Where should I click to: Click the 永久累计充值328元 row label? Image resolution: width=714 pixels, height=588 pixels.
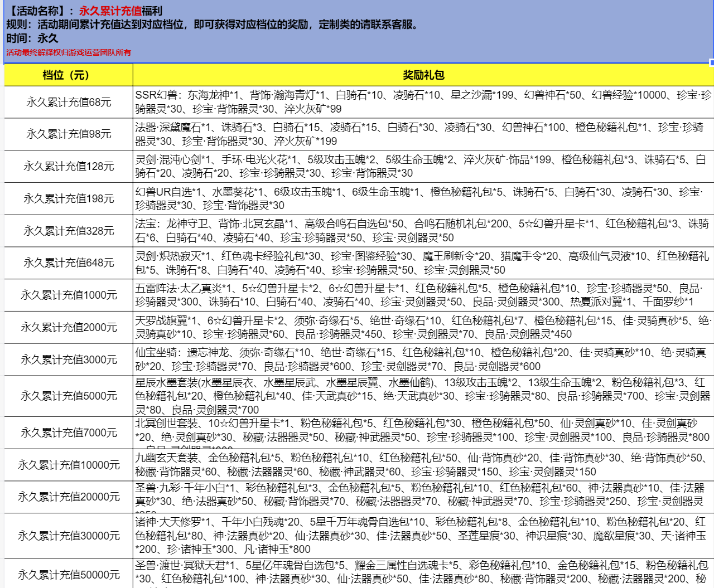[68, 231]
